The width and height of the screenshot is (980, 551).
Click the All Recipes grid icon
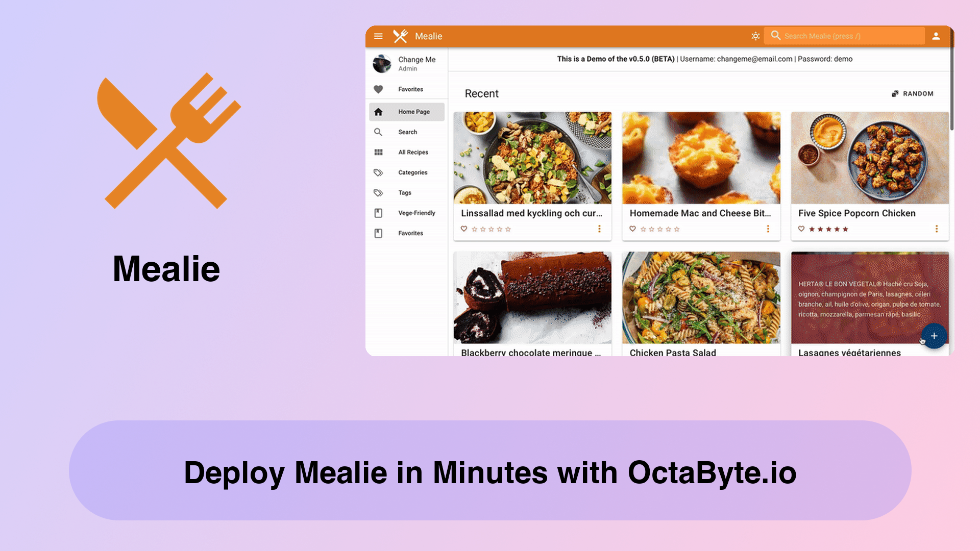378,152
